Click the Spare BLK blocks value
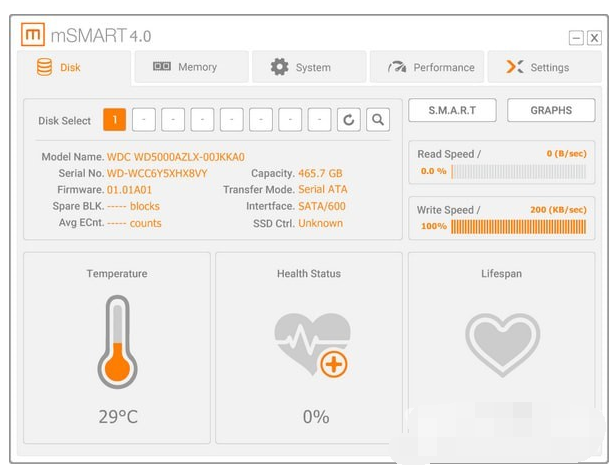Viewport: 609px width, 469px height. [133, 206]
